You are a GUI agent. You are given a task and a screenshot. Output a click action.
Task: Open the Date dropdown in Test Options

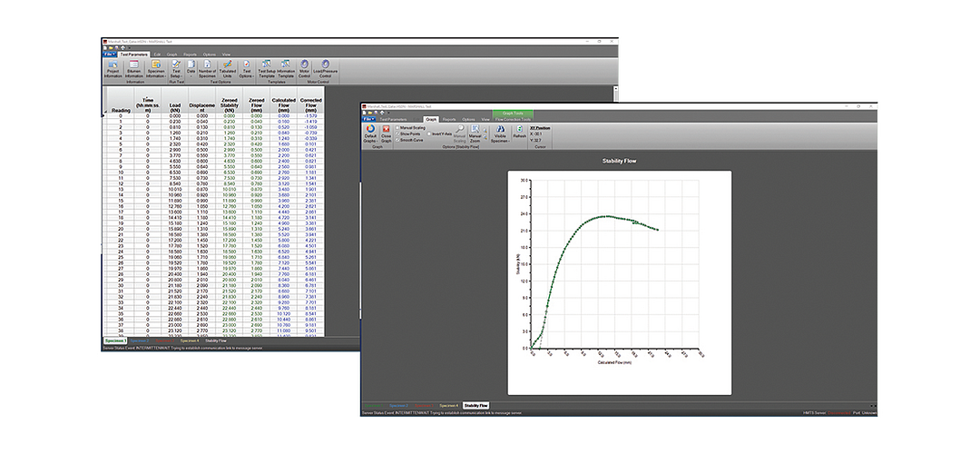click(191, 68)
